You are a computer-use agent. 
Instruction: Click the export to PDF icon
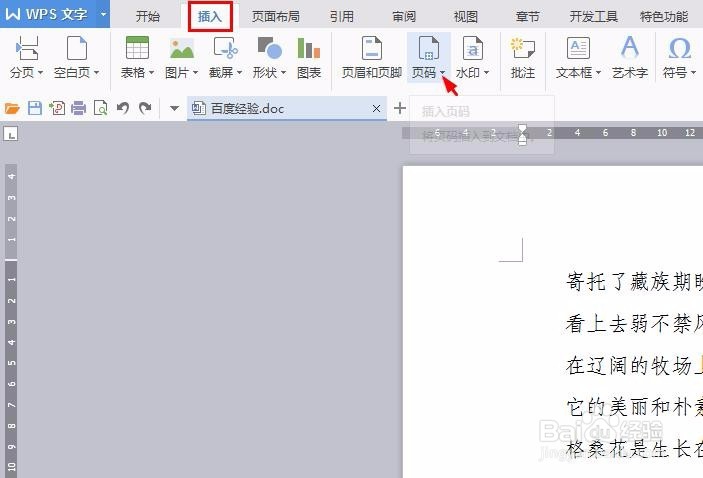[x=57, y=108]
